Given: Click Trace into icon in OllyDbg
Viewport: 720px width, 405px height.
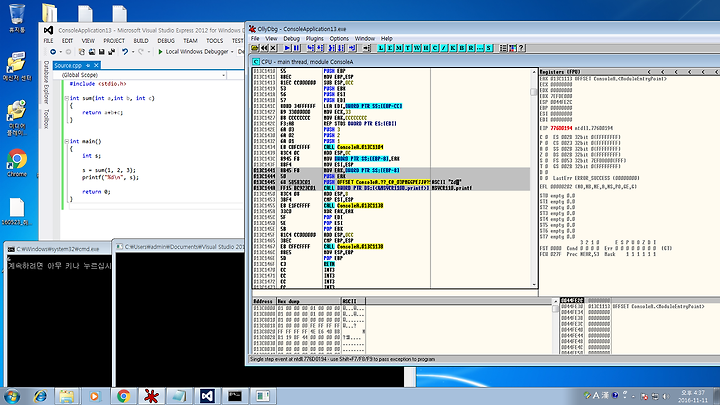Looking at the screenshot, I should [331, 48].
